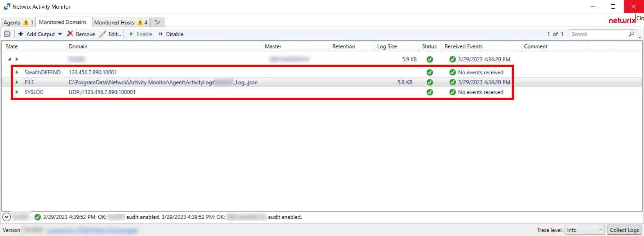
Task: Click the received-events check icon in the StealthDEFEND row
Action: pos(453,72)
